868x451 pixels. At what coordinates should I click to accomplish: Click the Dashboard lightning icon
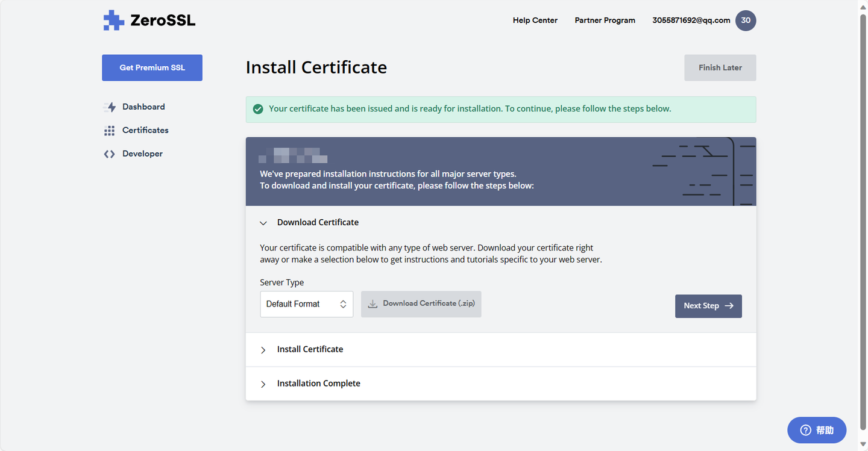click(110, 107)
